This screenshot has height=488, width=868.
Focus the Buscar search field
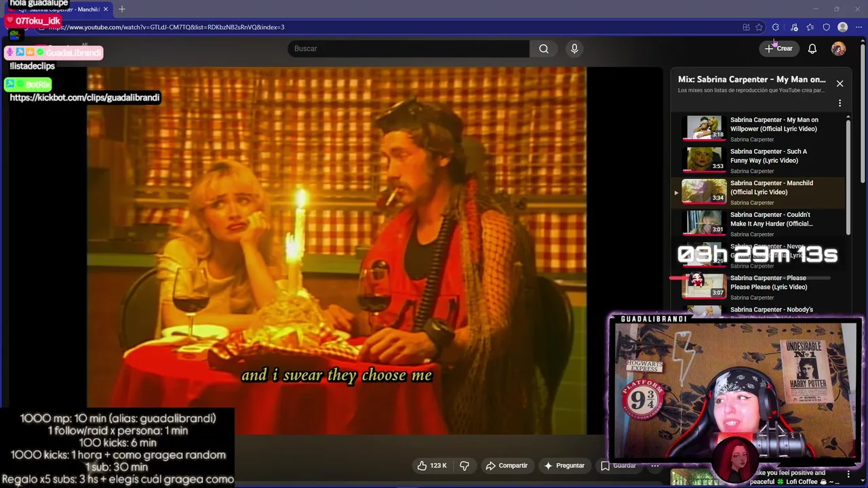point(409,49)
